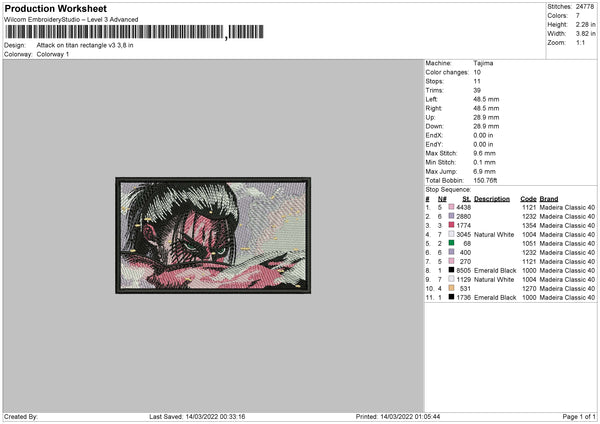Click the lavender swatch in stop row 2
The height and width of the screenshot is (424, 600).
[452, 216]
